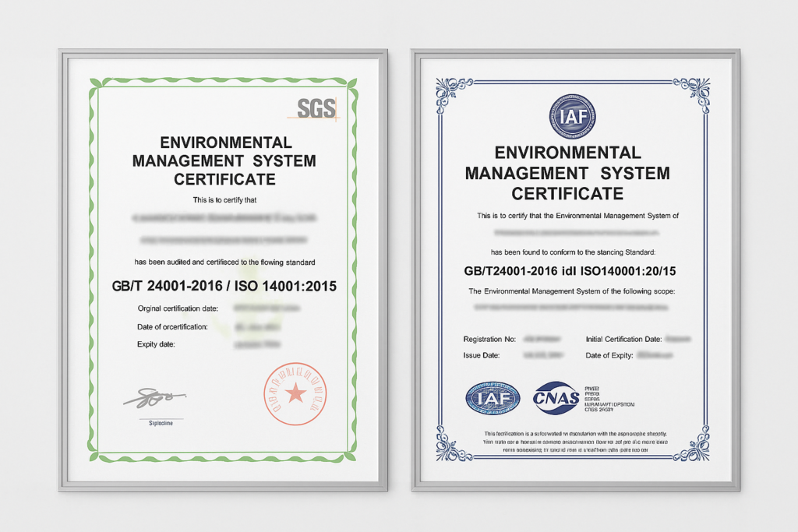The height and width of the screenshot is (532, 798).
Task: Click the Initial Certification Date: label
Action: (x=623, y=340)
